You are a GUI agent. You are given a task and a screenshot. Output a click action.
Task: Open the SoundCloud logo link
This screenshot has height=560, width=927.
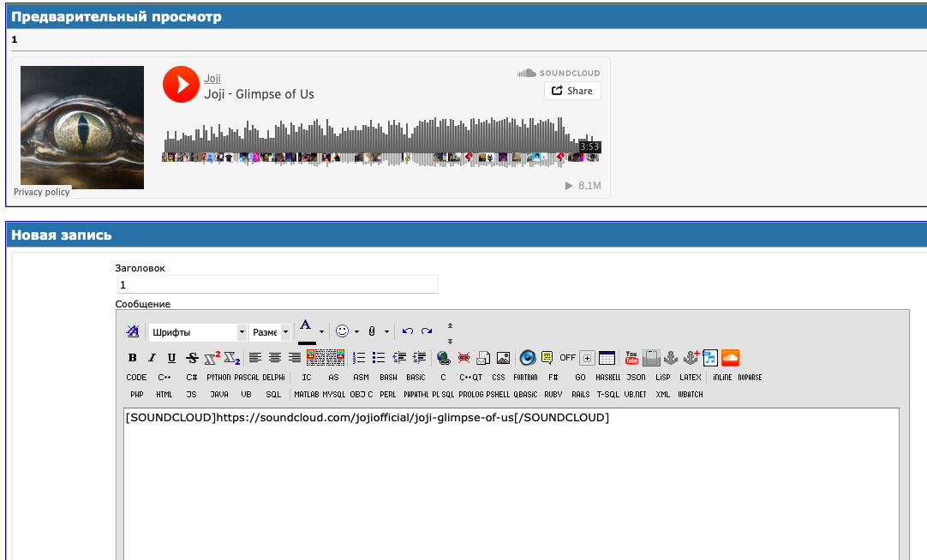pos(559,73)
